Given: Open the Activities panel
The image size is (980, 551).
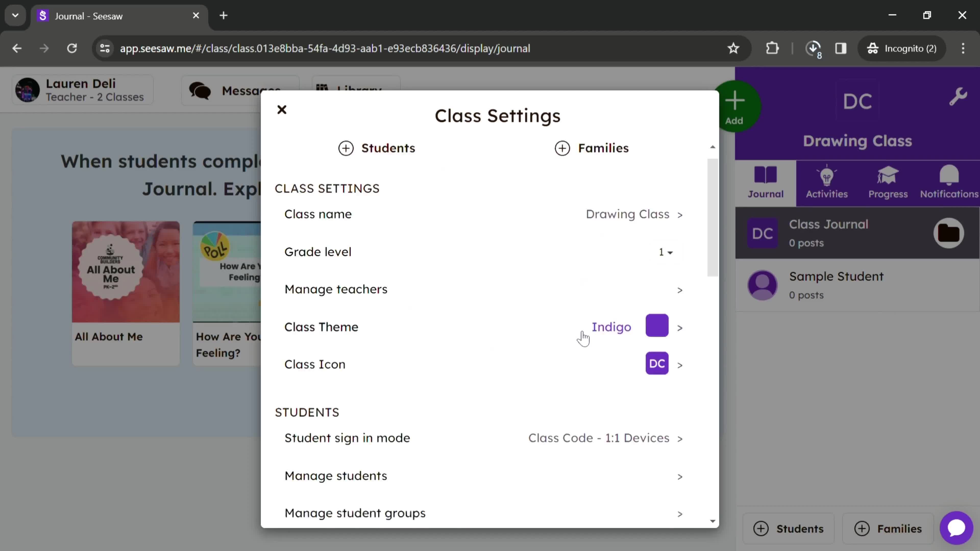Looking at the screenshot, I should click(x=827, y=182).
